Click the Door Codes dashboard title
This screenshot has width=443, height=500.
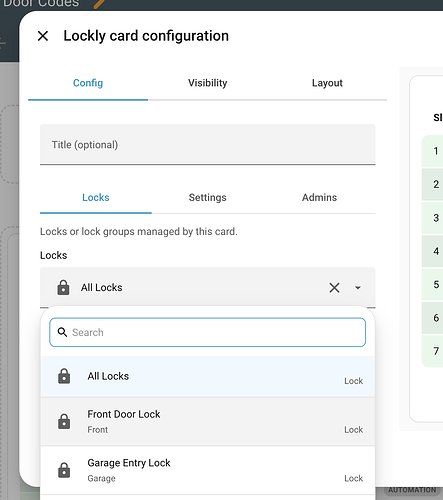(x=41, y=3)
